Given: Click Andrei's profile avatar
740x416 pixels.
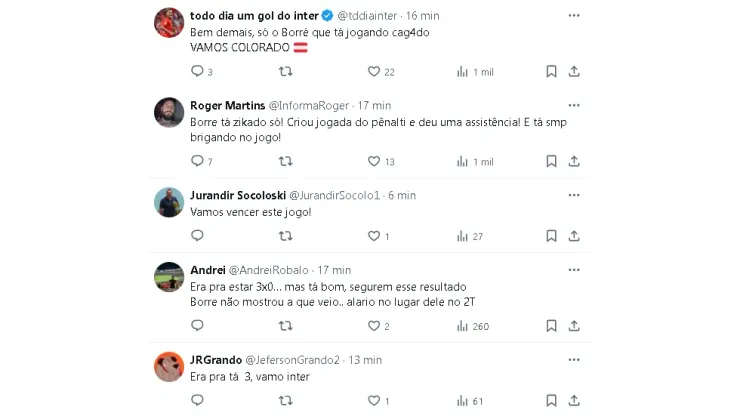Looking at the screenshot, I should point(169,277).
